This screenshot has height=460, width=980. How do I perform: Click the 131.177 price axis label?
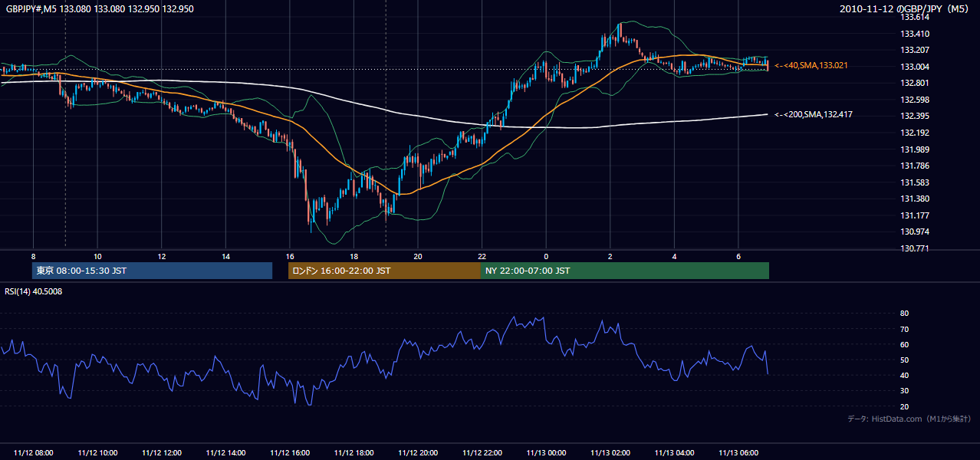(x=915, y=215)
